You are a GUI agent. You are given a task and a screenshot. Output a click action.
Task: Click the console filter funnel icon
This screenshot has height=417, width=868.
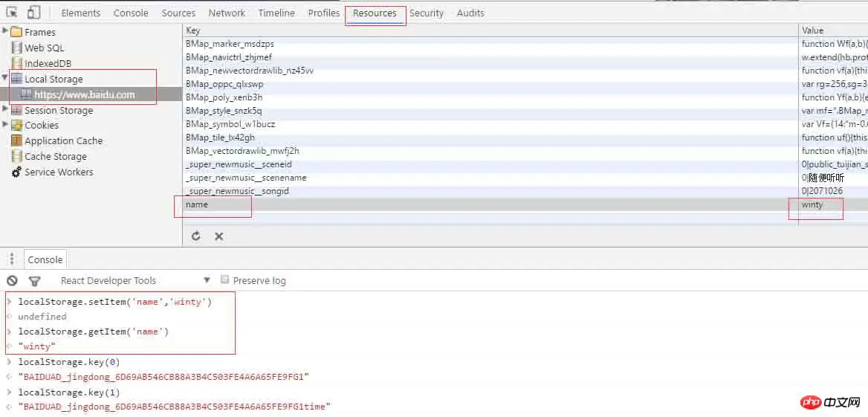pyautogui.click(x=34, y=281)
